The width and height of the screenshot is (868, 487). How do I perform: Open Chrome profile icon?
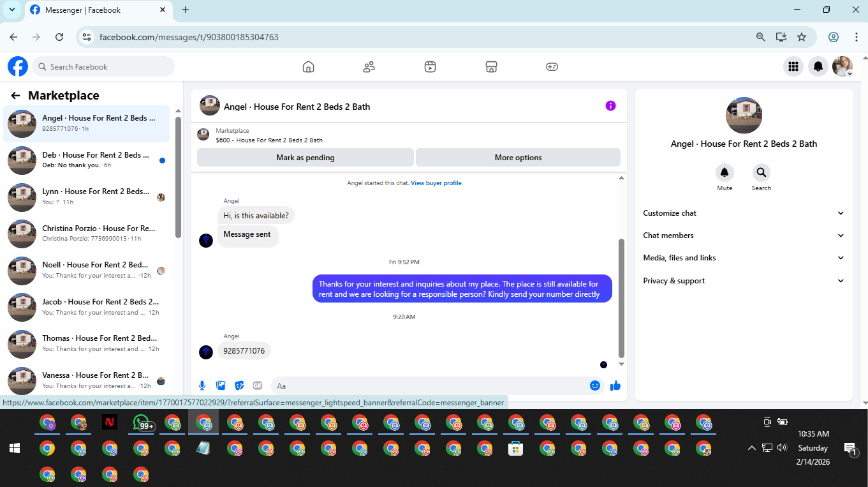[834, 37]
